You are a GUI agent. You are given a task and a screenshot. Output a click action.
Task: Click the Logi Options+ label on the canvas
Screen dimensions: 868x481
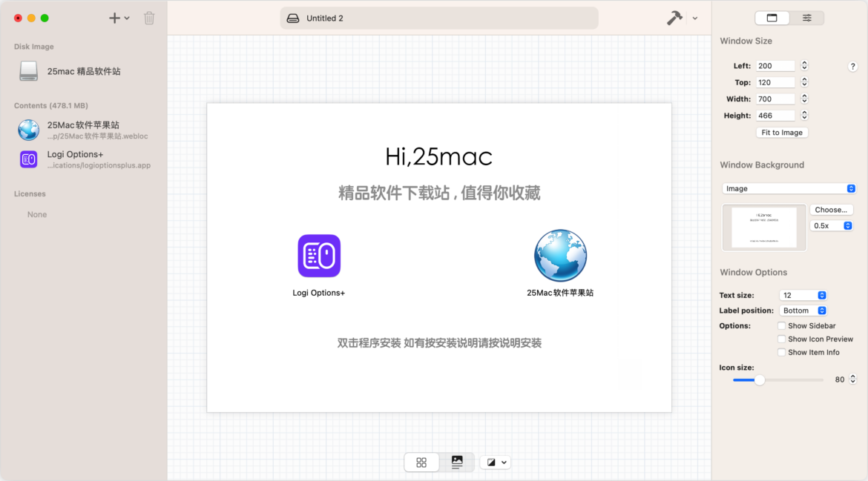point(319,293)
